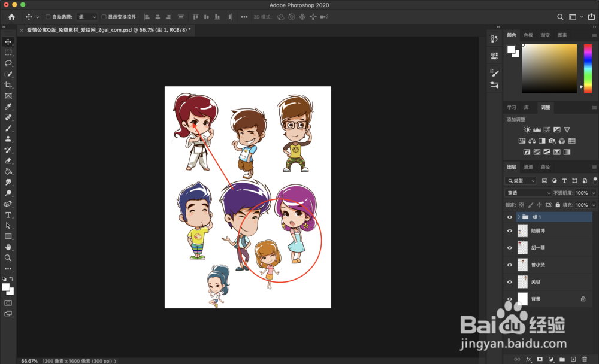Switch to the 学习 tab
The width and height of the screenshot is (599, 364).
(512, 107)
